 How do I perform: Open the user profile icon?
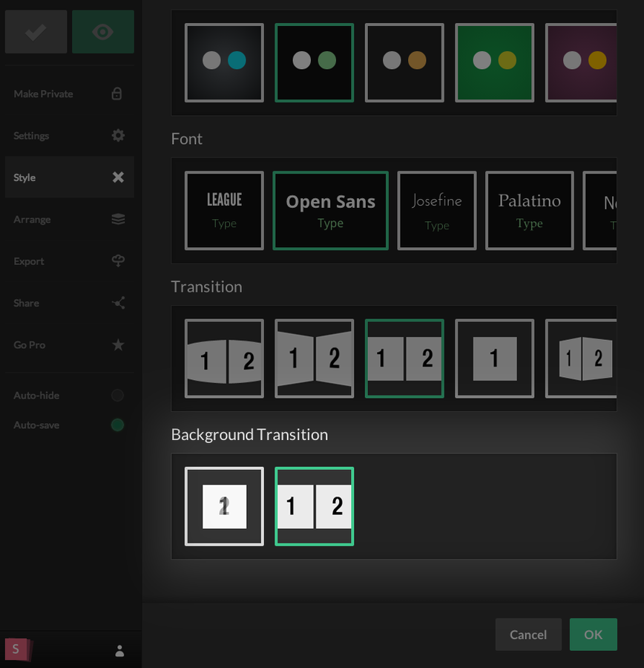(x=119, y=651)
